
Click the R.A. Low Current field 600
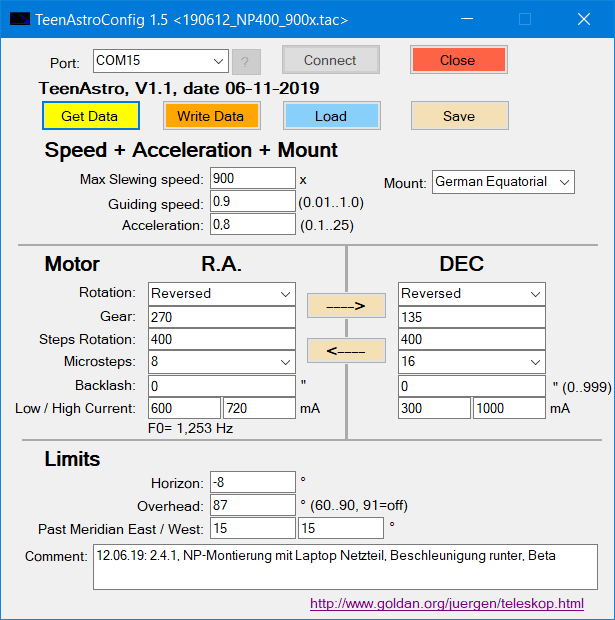(184, 408)
